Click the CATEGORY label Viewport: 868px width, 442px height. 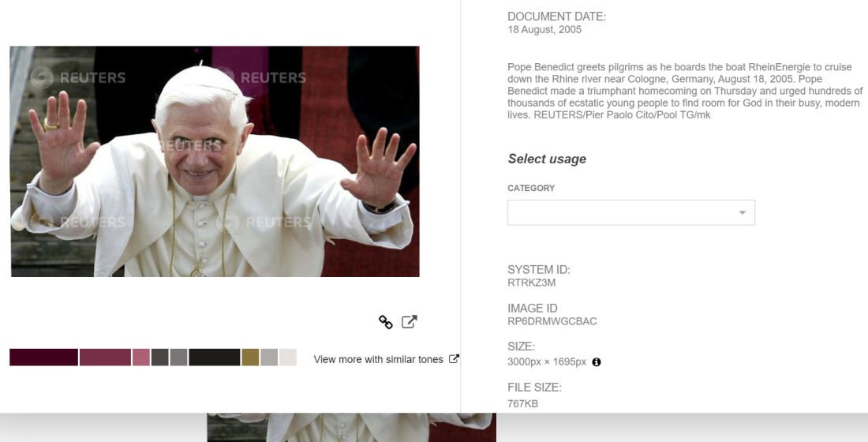[531, 189]
